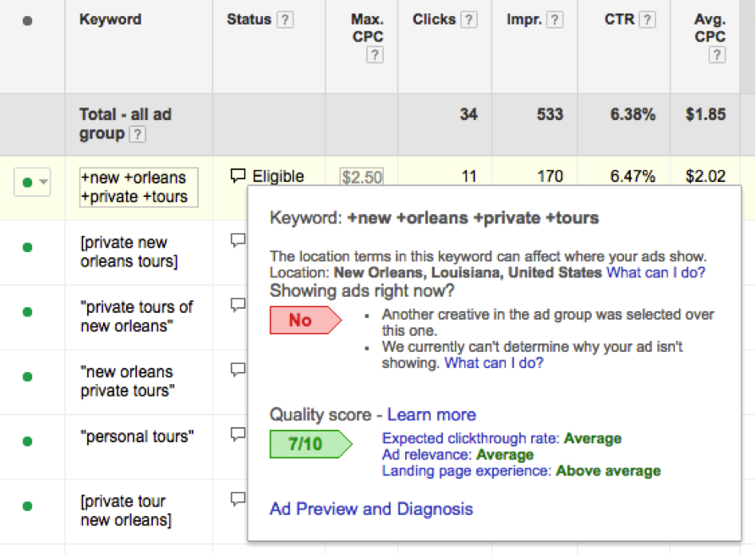
Task: Open status bubble for [private new orleans tours]
Action: pyautogui.click(x=238, y=239)
